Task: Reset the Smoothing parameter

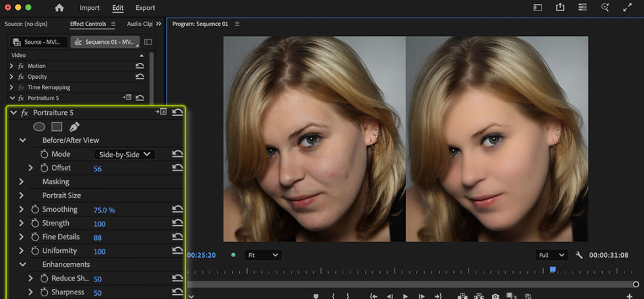Action: click(178, 210)
